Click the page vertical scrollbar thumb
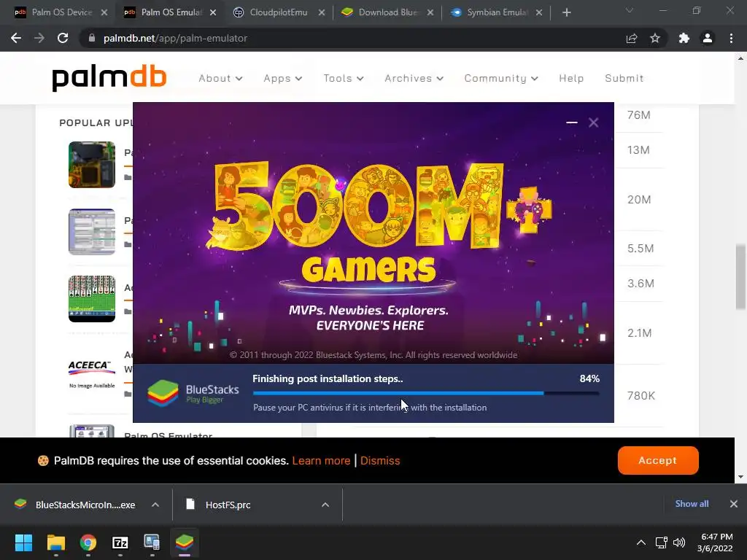Image resolution: width=747 pixels, height=560 pixels. [740, 276]
